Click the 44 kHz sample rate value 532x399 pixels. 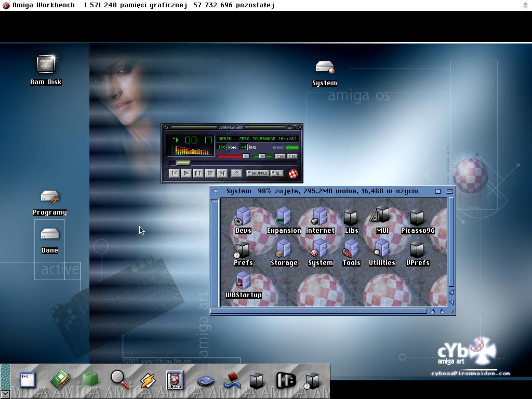pyautogui.click(x=244, y=147)
